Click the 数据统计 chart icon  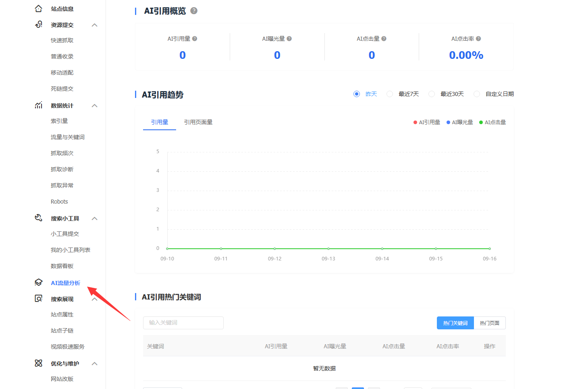(39, 105)
